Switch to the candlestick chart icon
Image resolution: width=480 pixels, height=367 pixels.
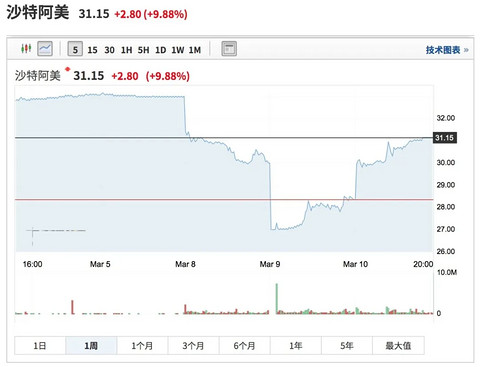(x=26, y=49)
